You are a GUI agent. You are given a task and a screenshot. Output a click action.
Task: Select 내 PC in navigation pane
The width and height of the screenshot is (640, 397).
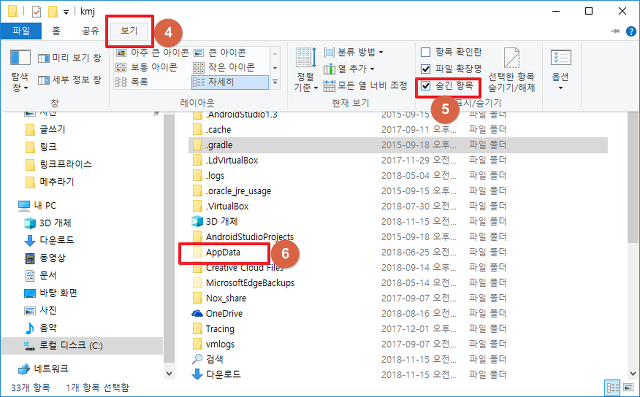coord(37,206)
